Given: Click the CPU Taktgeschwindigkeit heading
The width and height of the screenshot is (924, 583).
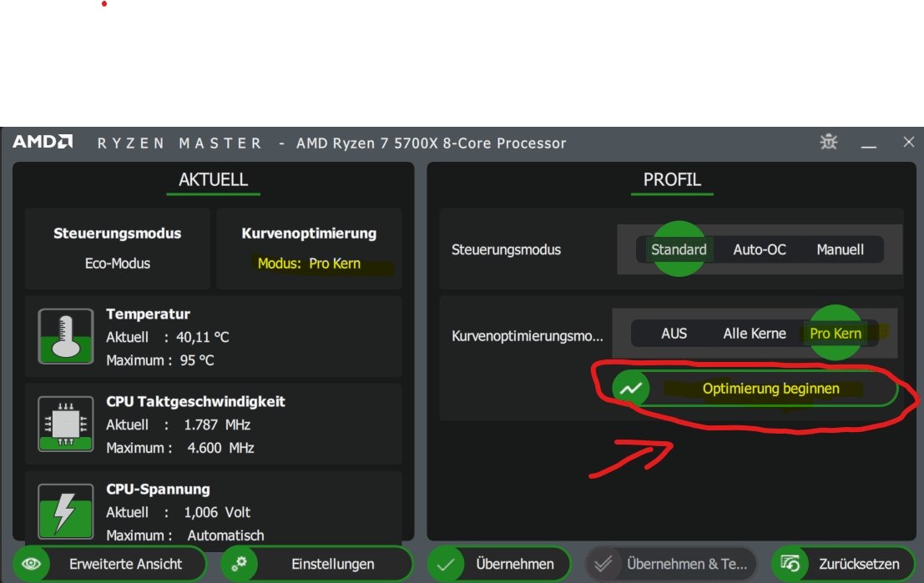Looking at the screenshot, I should click(x=195, y=402).
